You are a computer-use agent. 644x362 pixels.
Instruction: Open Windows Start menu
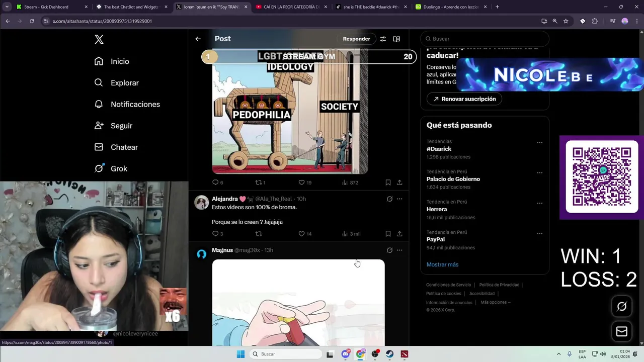(240, 354)
